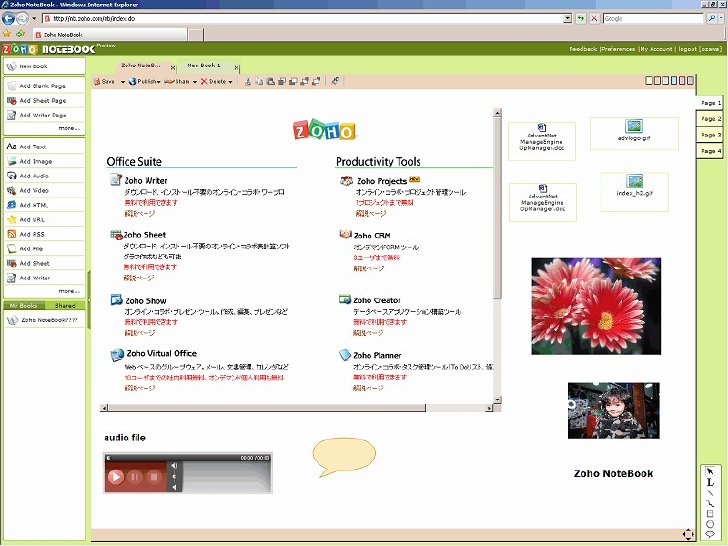Viewport: 728px width, 546px height.
Task: Pause the audio player
Action: coord(135,477)
